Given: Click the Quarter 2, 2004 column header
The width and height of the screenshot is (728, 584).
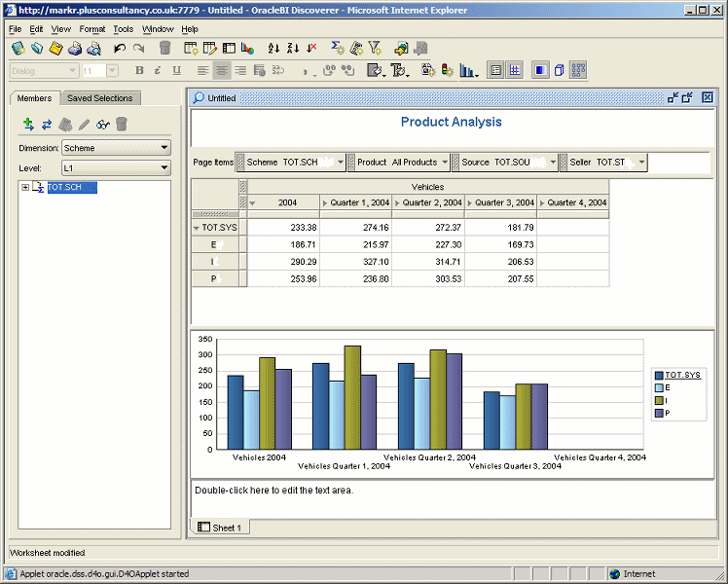Looking at the screenshot, I should click(432, 202).
